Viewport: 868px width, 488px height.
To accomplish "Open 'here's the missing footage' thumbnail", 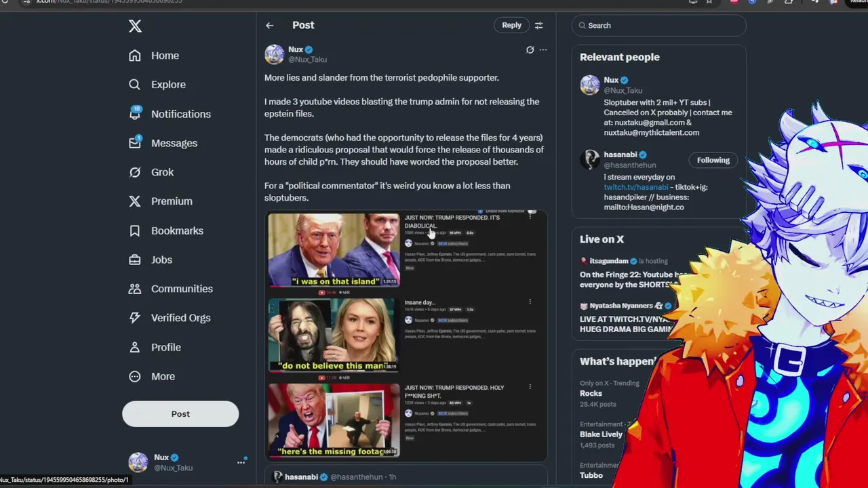I will tap(334, 420).
